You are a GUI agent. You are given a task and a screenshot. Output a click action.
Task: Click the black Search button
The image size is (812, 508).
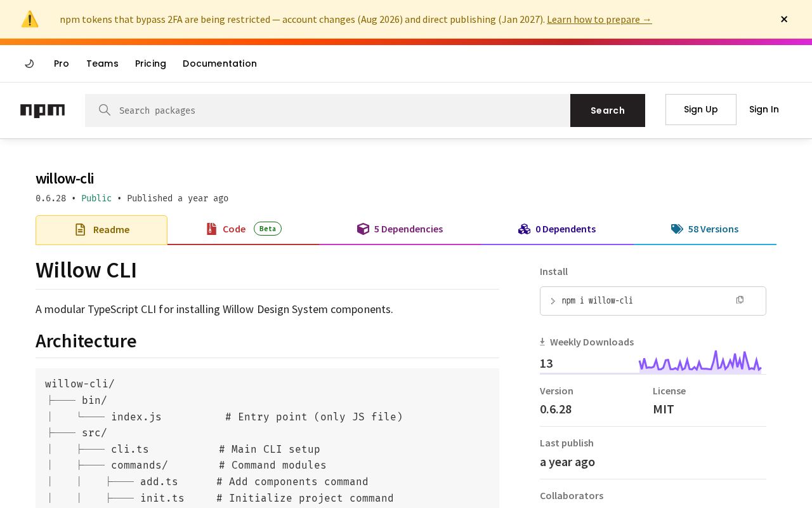(608, 110)
